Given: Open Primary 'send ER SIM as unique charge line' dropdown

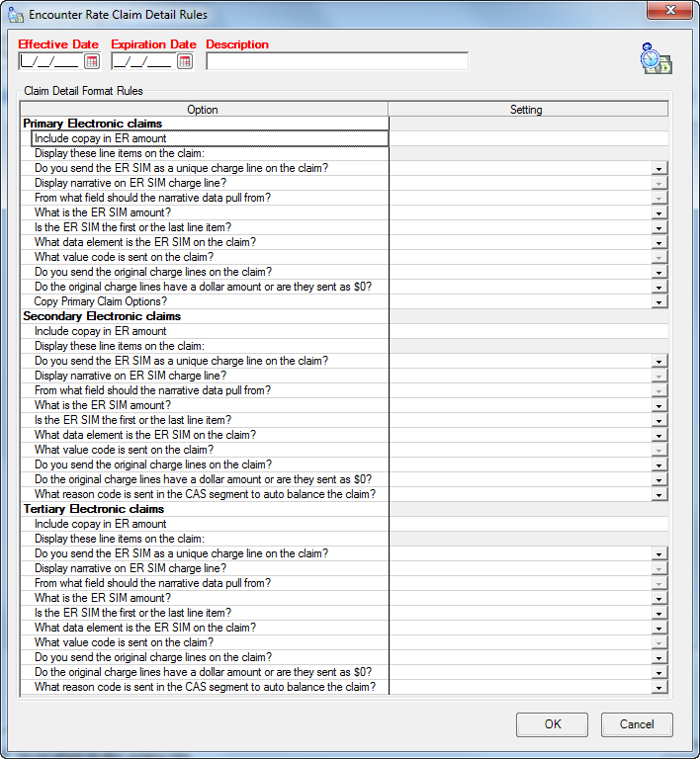Looking at the screenshot, I should pyautogui.click(x=658, y=168).
